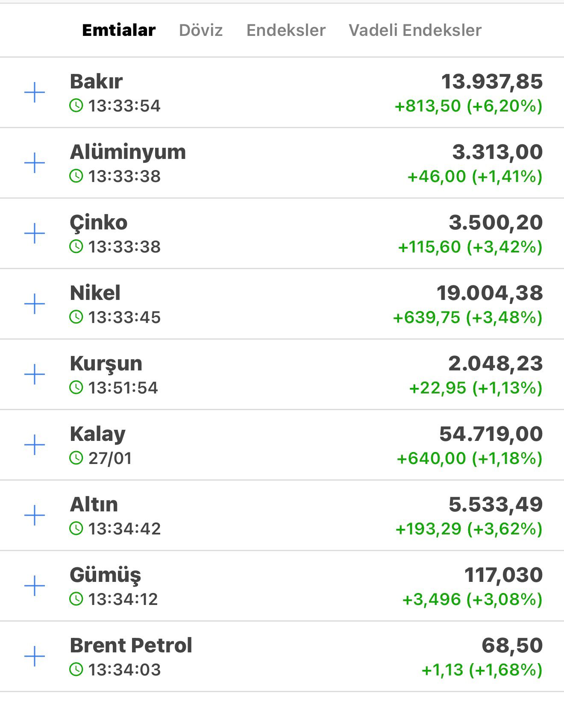Click the clock icon under Kurşun

[76, 388]
